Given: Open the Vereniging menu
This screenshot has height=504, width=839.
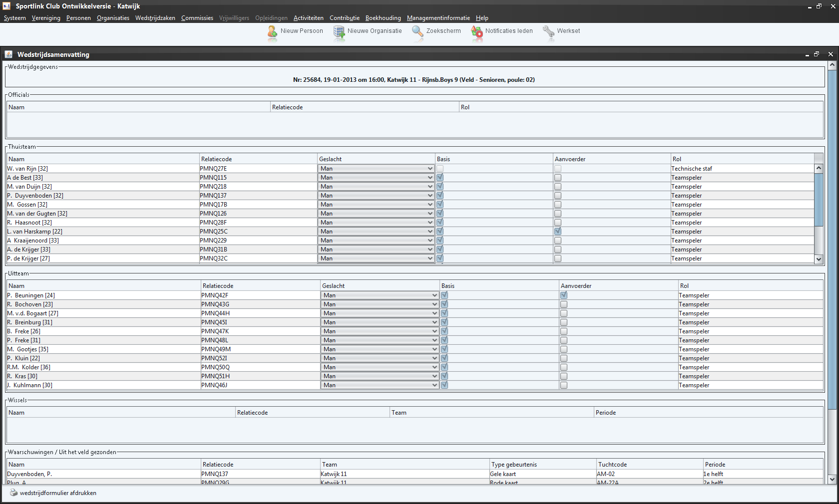Looking at the screenshot, I should tap(46, 18).
